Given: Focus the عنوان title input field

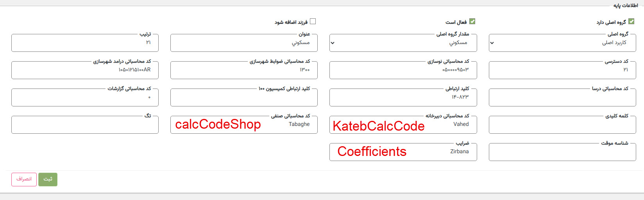Looking at the screenshot, I should 244,43.
